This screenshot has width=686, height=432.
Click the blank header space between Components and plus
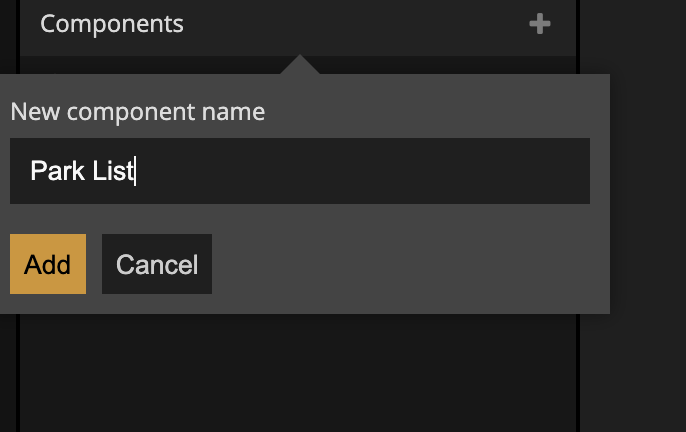pos(350,24)
